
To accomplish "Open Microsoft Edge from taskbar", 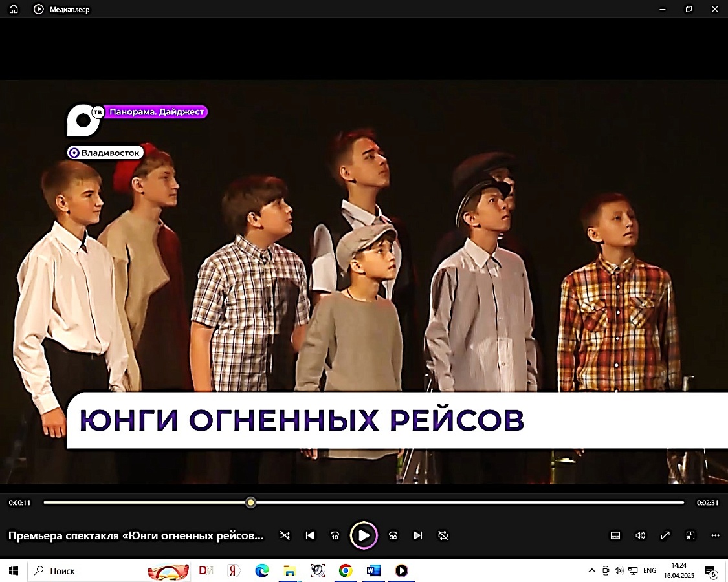I will (262, 570).
